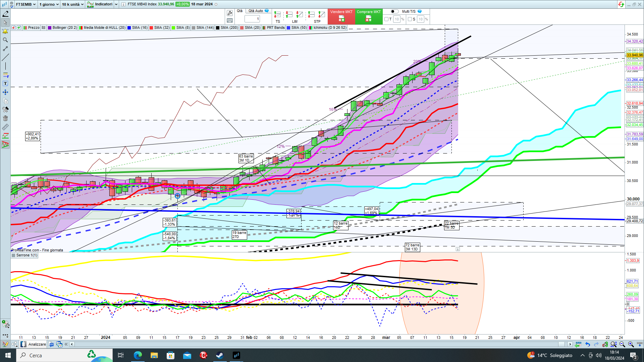Click the SMA (32) red color swatch
644x362 pixels.
coord(151,27)
